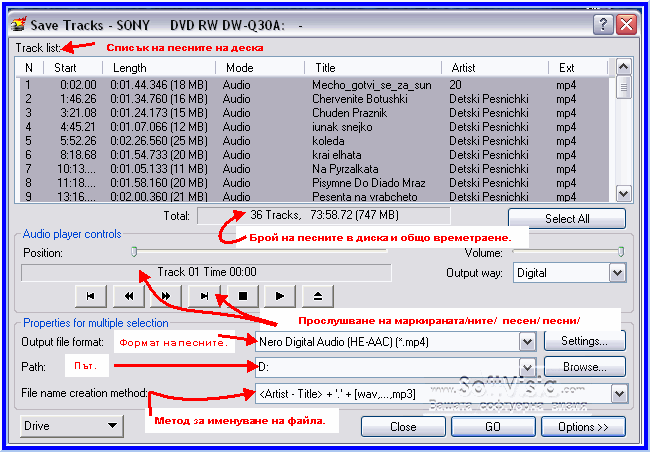Skip to previous track button
650x452 pixels.
[91, 296]
